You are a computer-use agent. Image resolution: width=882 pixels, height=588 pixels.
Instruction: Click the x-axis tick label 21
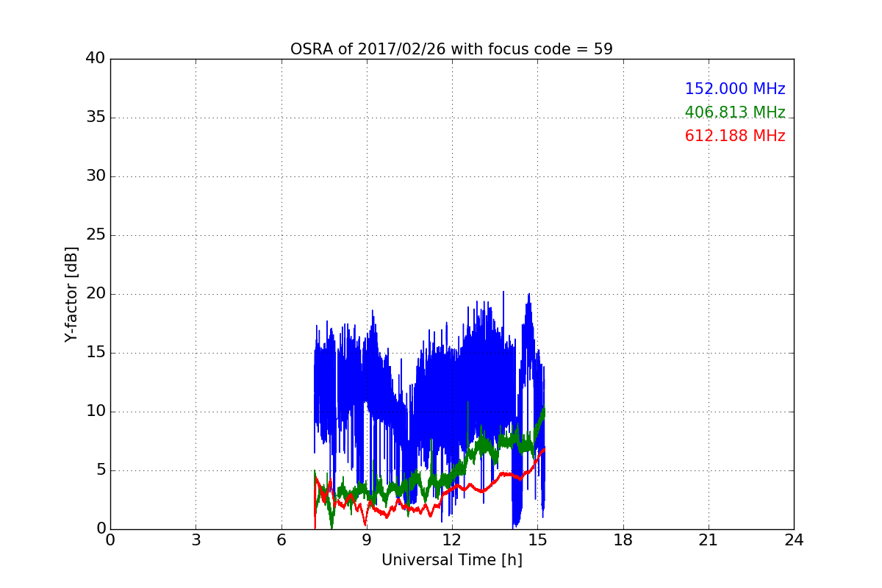tap(709, 539)
